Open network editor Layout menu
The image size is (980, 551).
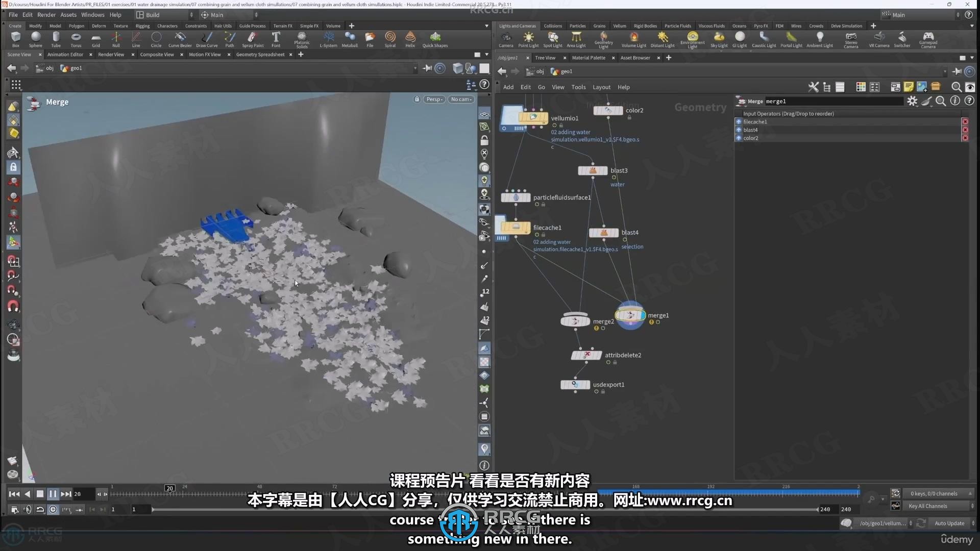tap(601, 87)
